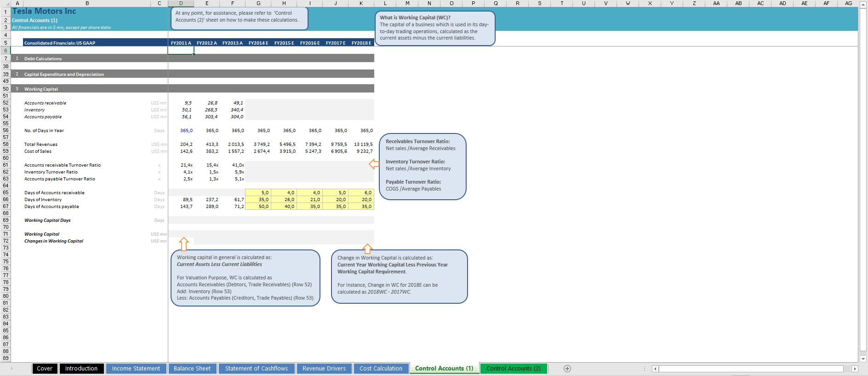Select Capital Expenditure and Depreciation heading
Image resolution: width=868 pixels, height=376 pixels.
64,74
